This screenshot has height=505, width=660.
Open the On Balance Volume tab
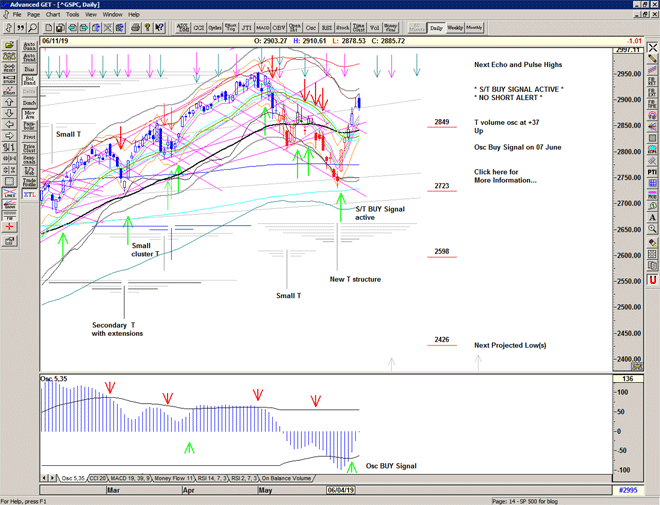coord(291,479)
